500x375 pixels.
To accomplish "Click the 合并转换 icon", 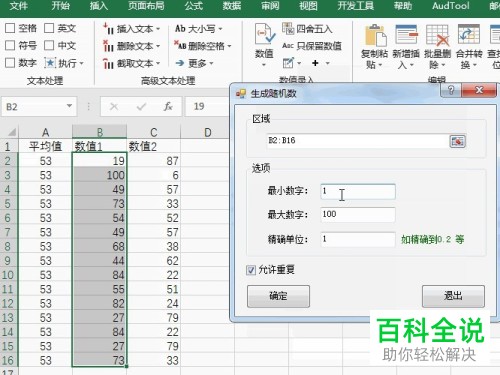I will (469, 35).
